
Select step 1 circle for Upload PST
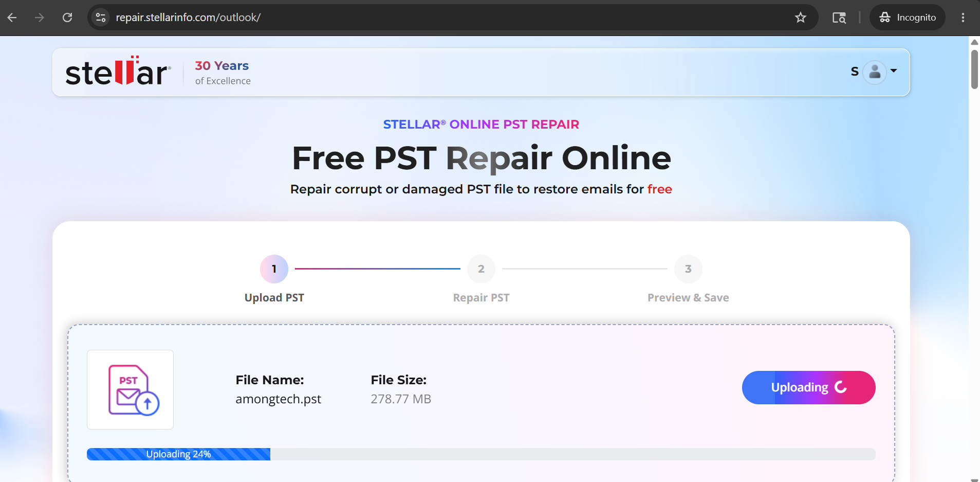click(274, 269)
